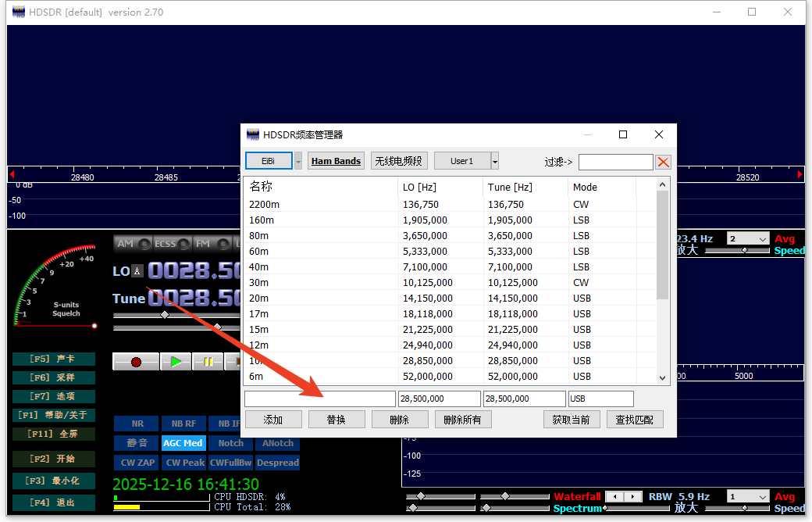Click red right arrow on frequency scale
812x522 pixels.
point(800,174)
